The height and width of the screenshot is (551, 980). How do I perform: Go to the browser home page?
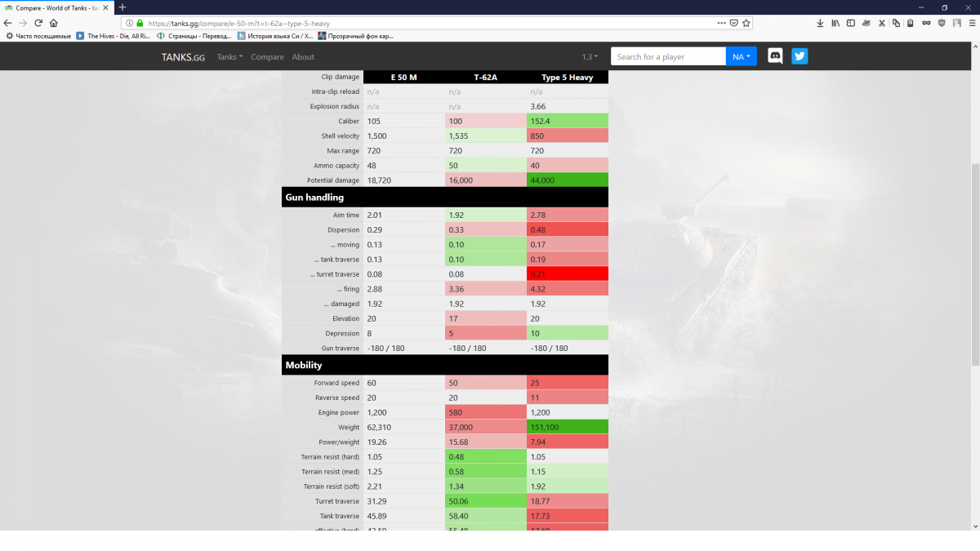point(53,23)
